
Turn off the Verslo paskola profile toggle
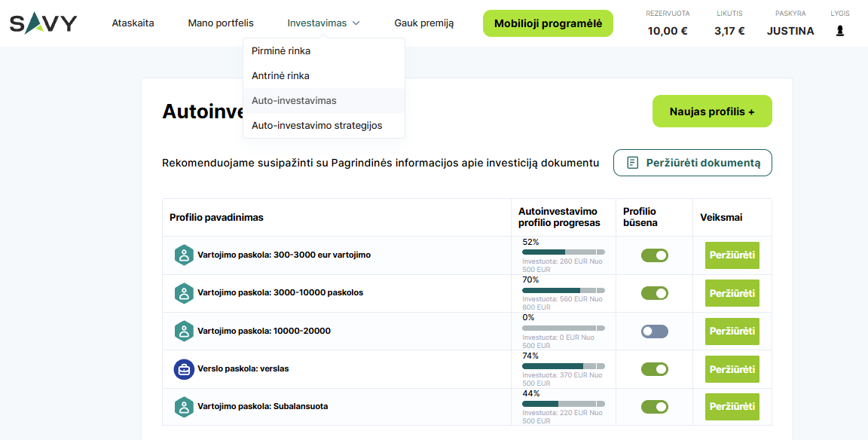click(654, 369)
